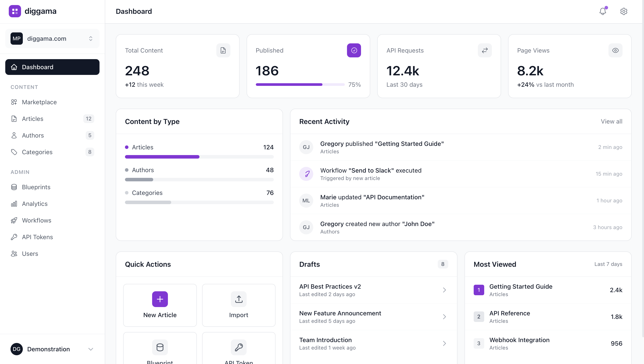Click View all in Recent Activity
The height and width of the screenshot is (364, 644).
[612, 122]
